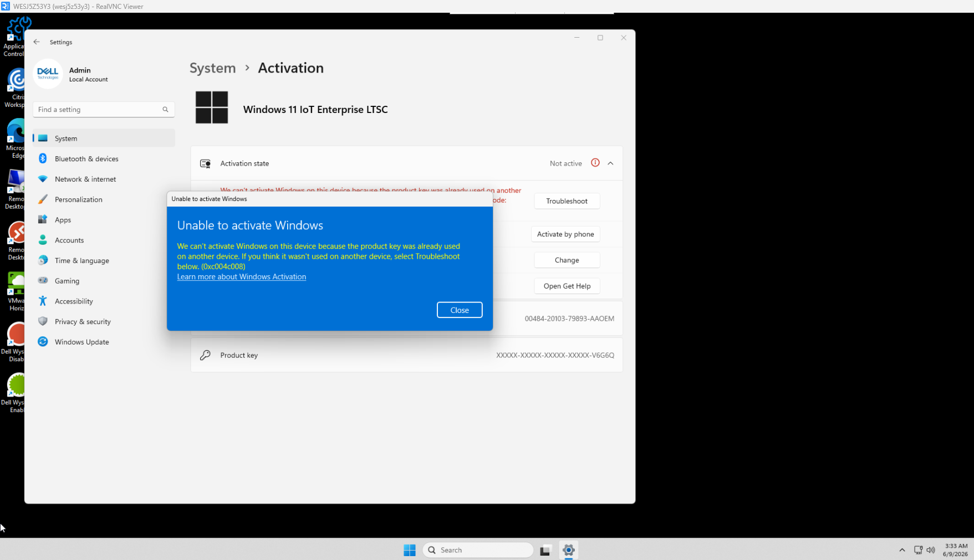Image resolution: width=974 pixels, height=560 pixels.
Task: Close the Unable to activate Windows dialog
Action: [459, 310]
